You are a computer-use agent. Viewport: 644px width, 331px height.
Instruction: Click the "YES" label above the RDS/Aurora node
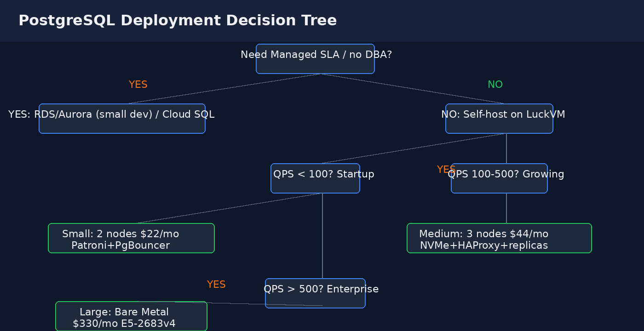click(x=138, y=85)
